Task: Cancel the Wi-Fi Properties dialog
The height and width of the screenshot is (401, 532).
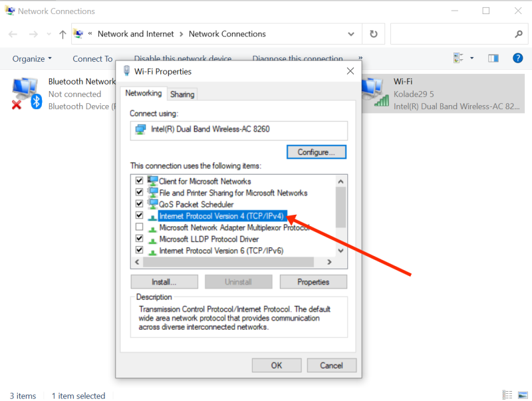Action: (x=331, y=365)
